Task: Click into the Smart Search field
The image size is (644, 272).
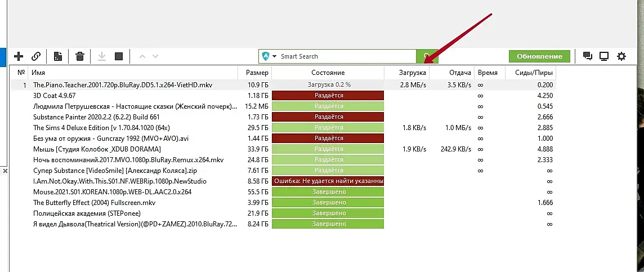Action: [347, 56]
